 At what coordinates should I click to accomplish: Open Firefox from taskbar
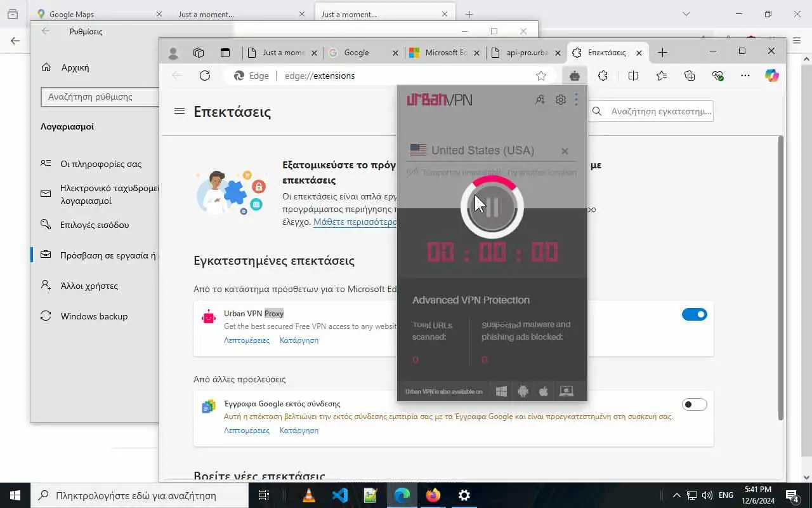pyautogui.click(x=433, y=495)
